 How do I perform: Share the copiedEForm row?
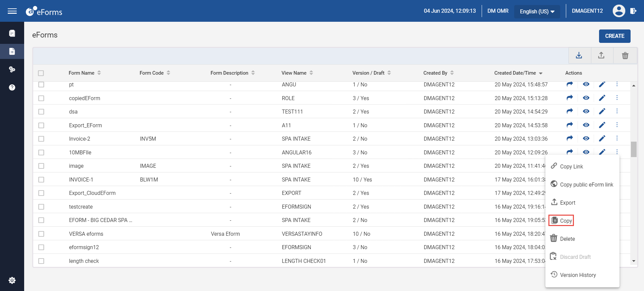point(570,98)
